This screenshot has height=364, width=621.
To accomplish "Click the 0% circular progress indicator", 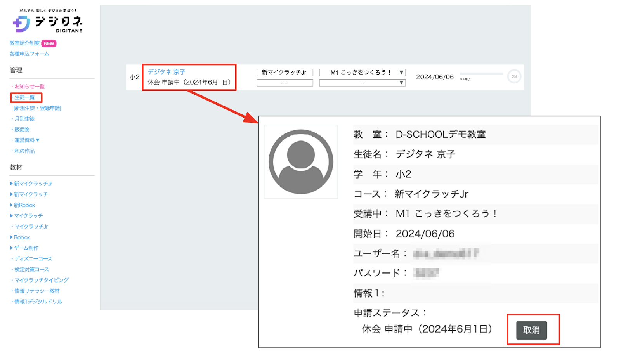I will (x=514, y=76).
